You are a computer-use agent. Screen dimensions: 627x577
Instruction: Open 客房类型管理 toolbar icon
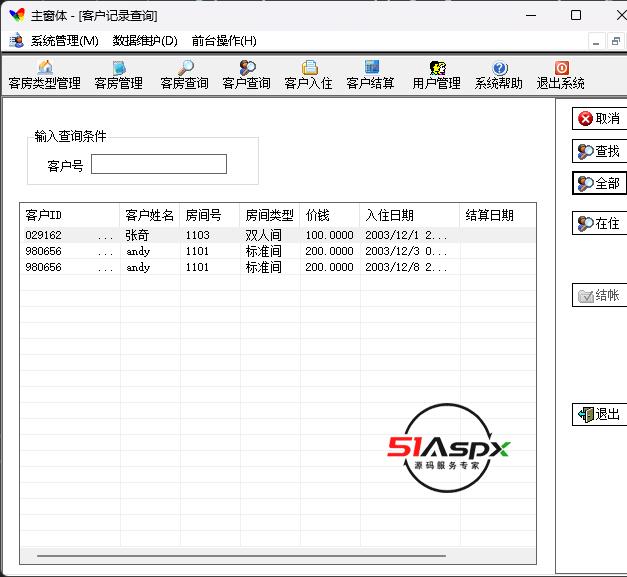click(45, 67)
